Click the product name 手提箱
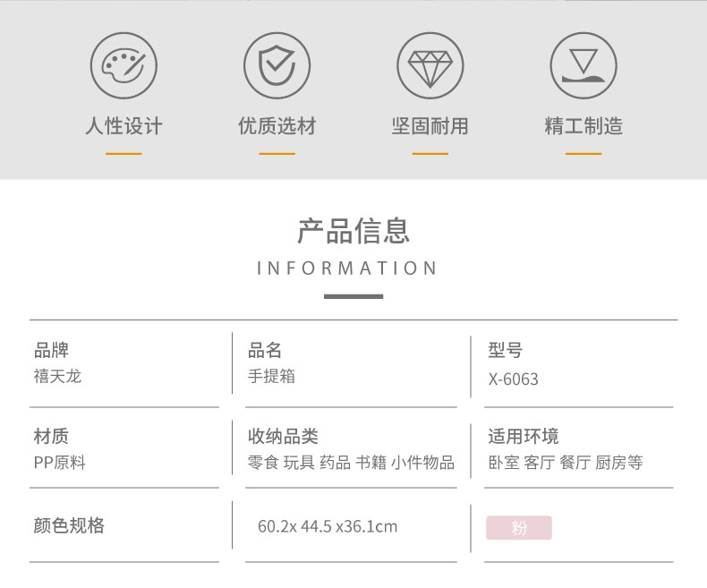 point(271,376)
